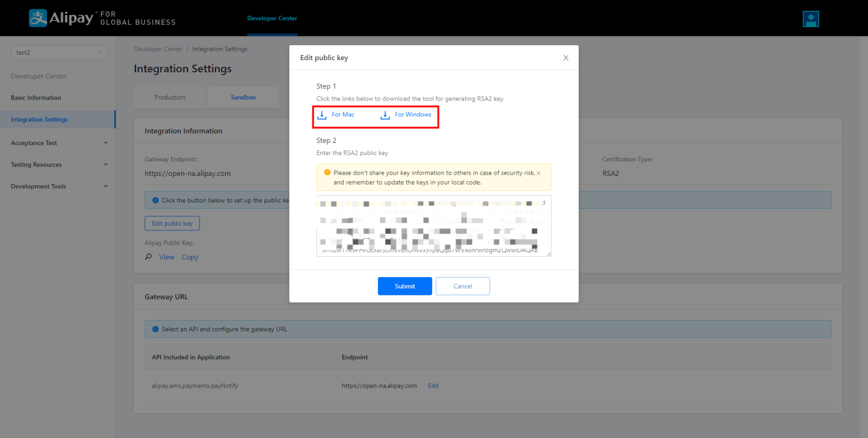This screenshot has height=438, width=868.
Task: Open the user avatar icon in header
Action: coord(811,19)
